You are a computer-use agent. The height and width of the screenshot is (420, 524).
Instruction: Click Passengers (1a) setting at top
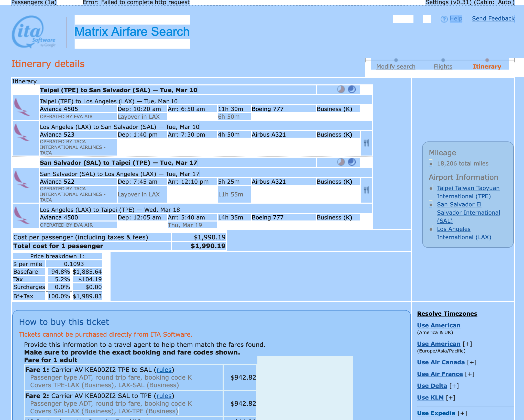click(34, 3)
